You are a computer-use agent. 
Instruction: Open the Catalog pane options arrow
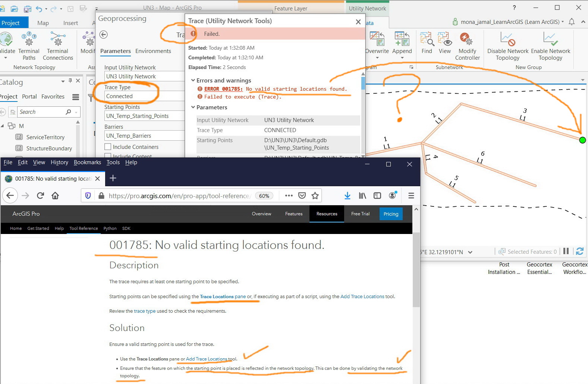(63, 81)
